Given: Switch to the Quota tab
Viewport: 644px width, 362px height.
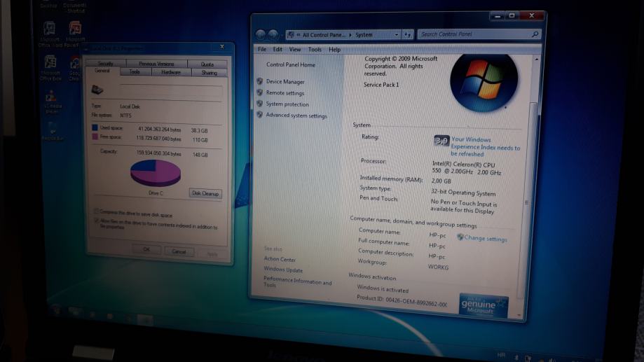Looking at the screenshot, I should (207, 64).
